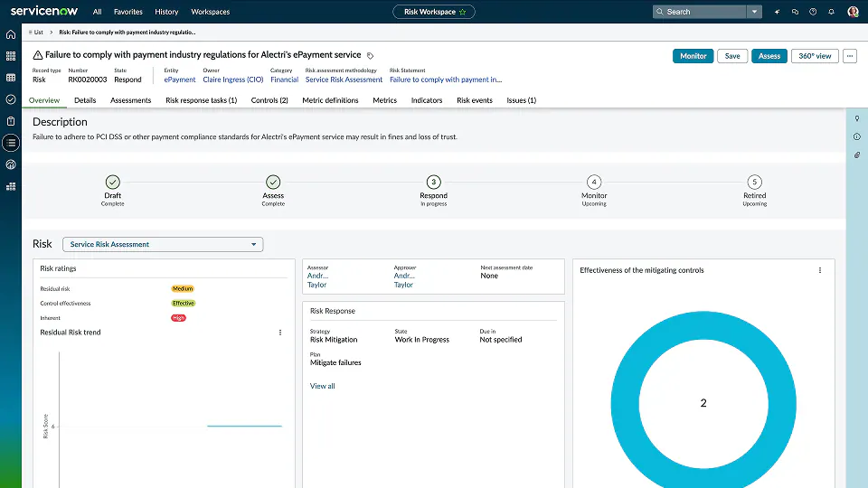
Task: Switch to the Assessments tab
Action: 130,100
